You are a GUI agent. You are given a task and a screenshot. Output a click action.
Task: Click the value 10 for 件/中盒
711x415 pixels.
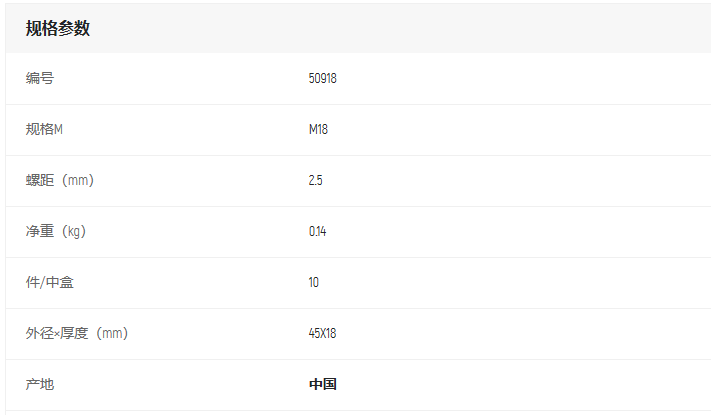point(313,283)
